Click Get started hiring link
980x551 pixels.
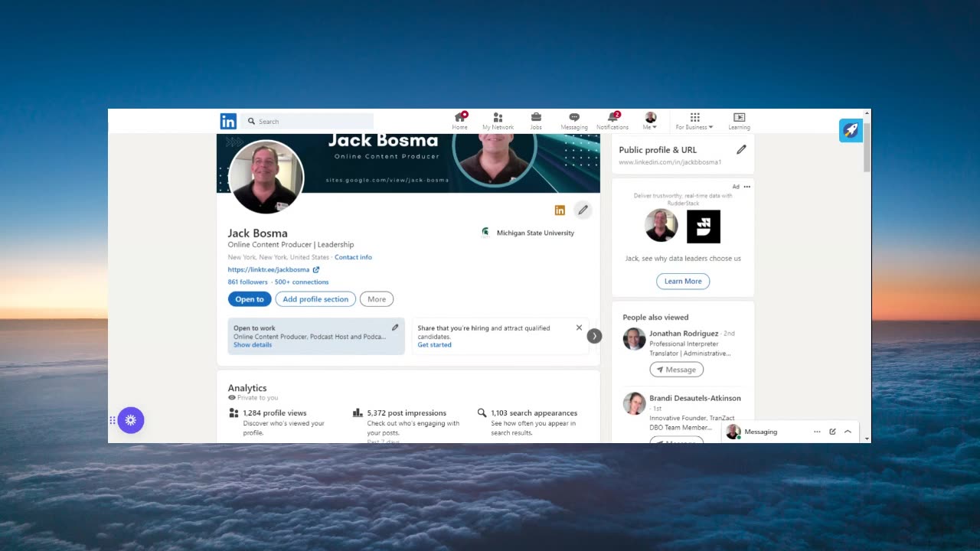434,344
